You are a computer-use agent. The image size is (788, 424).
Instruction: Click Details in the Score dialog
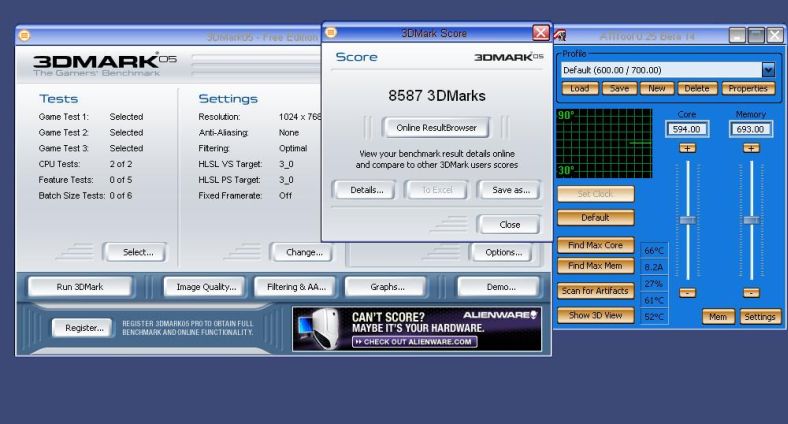[x=366, y=190]
